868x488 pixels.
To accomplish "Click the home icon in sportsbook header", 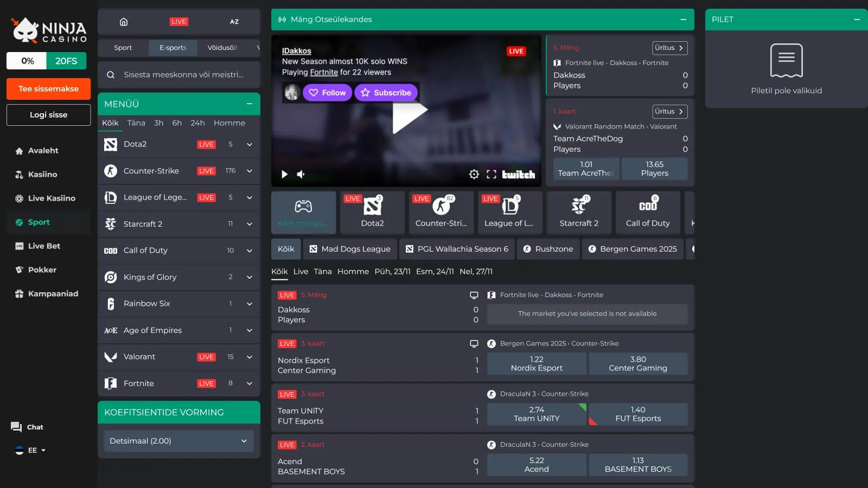I will 124,22.
